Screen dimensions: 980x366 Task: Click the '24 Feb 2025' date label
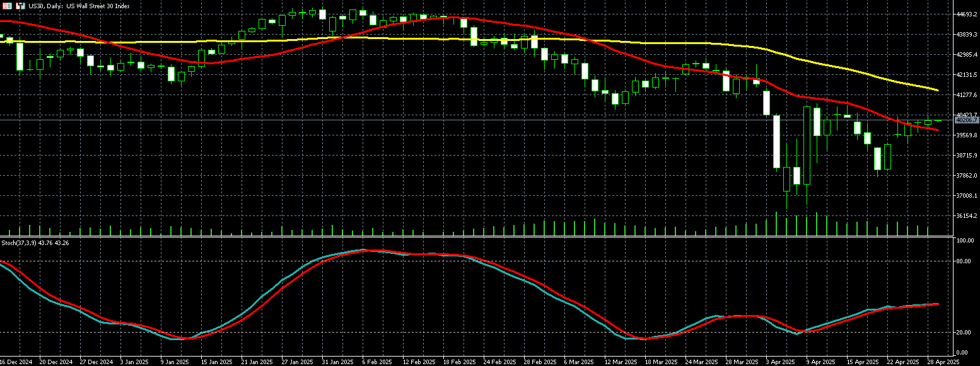499,362
